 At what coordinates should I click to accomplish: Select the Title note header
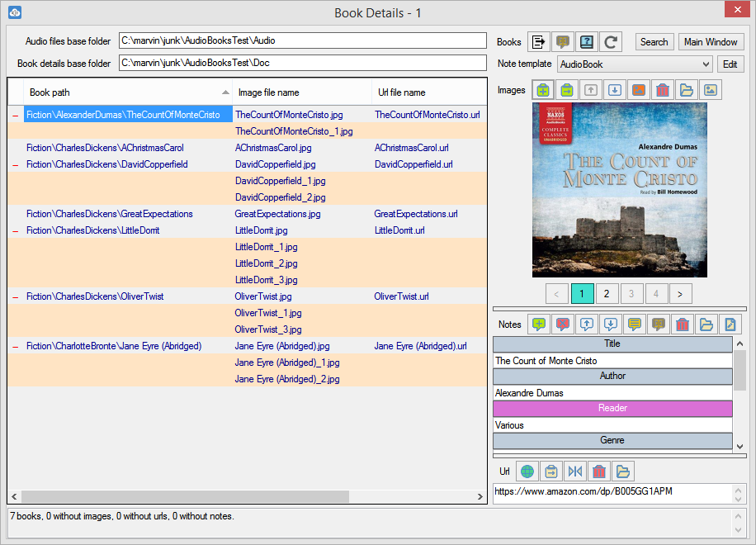click(612, 344)
